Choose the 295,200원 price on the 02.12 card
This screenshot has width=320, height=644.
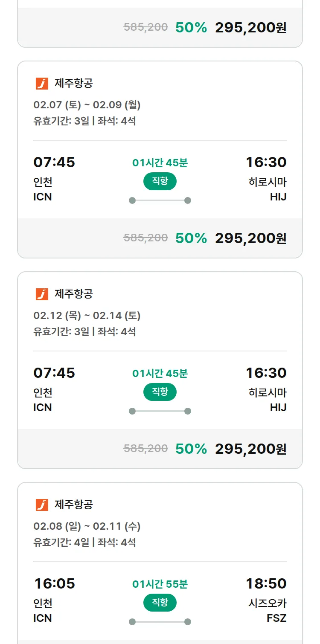250,449
